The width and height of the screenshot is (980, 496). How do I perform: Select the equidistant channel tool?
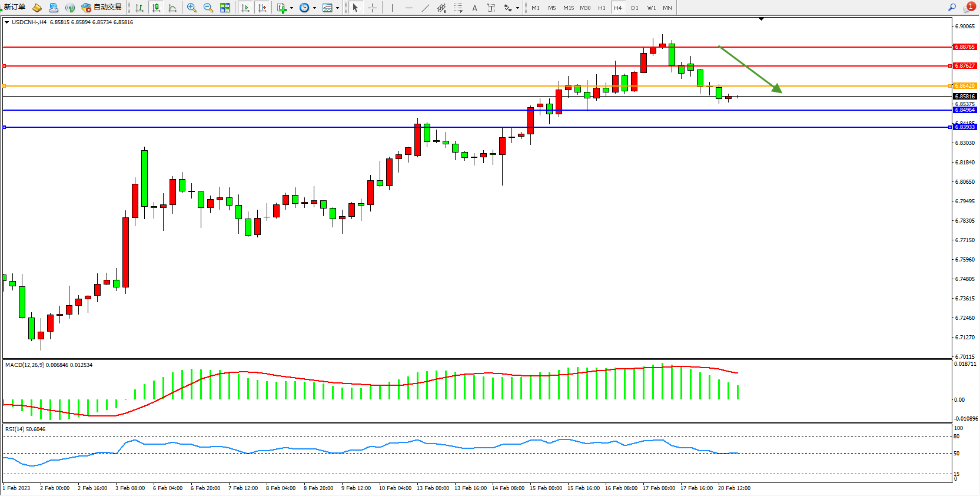point(441,8)
